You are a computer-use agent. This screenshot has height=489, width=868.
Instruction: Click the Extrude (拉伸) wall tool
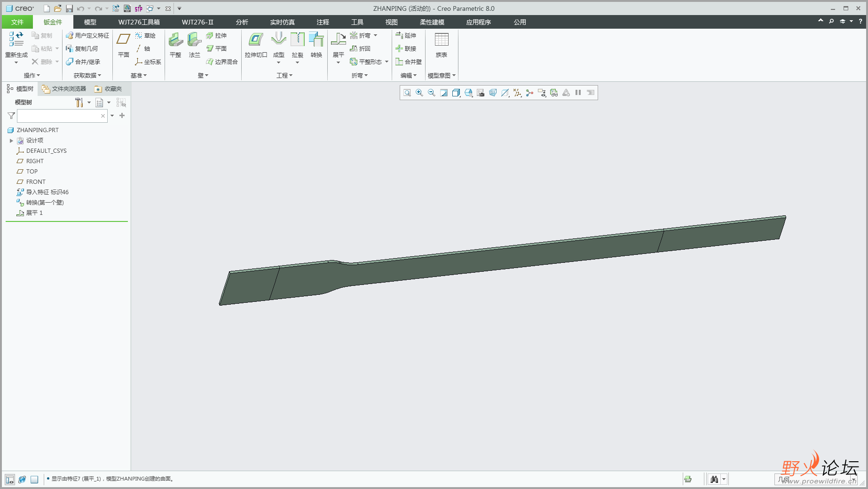tap(216, 36)
